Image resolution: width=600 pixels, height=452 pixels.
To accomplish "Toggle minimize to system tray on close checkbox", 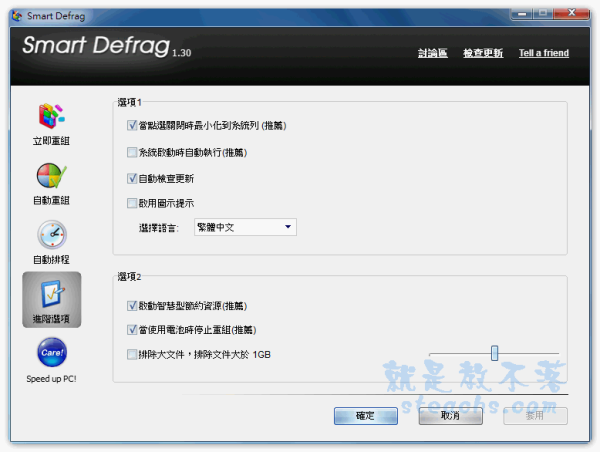I will 132,125.
